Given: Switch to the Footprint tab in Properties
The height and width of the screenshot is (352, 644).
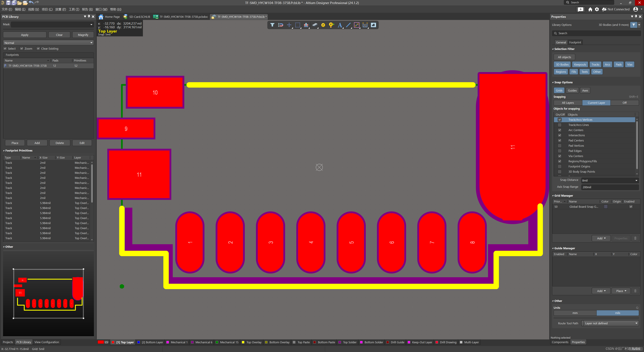Looking at the screenshot, I should tap(575, 42).
